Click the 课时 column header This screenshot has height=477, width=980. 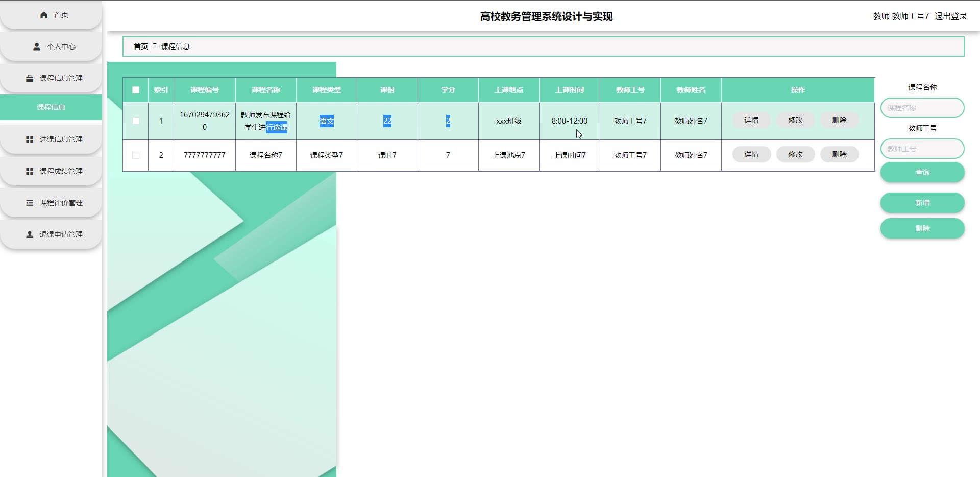pos(387,90)
